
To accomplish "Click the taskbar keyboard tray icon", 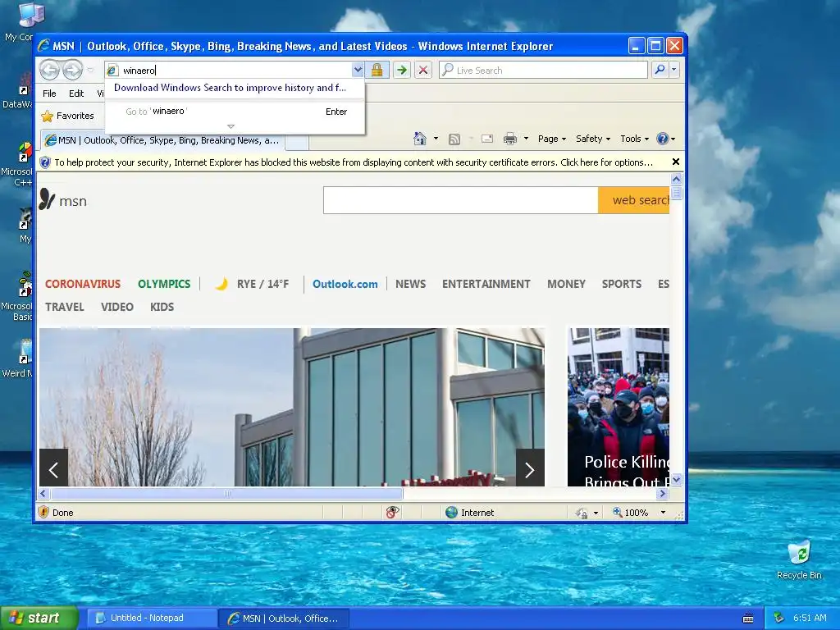I will (x=748, y=619).
